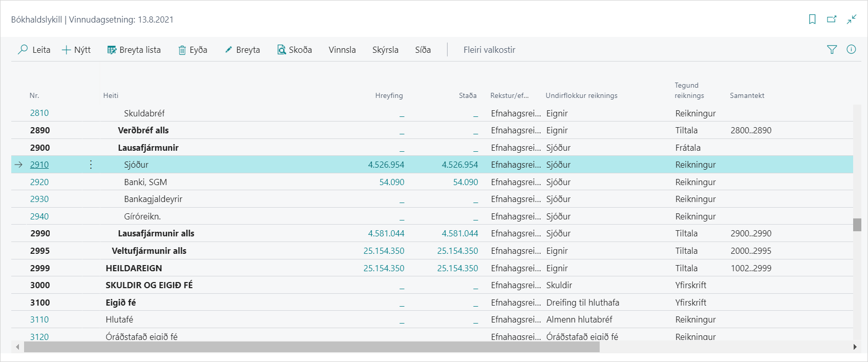Open the Skýrsla menu
Image resolution: width=868 pixels, height=362 pixels.
385,50
